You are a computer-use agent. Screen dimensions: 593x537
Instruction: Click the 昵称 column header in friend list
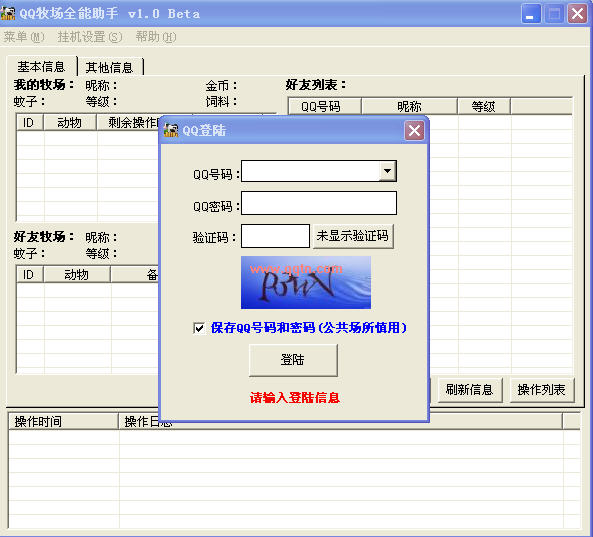point(409,106)
